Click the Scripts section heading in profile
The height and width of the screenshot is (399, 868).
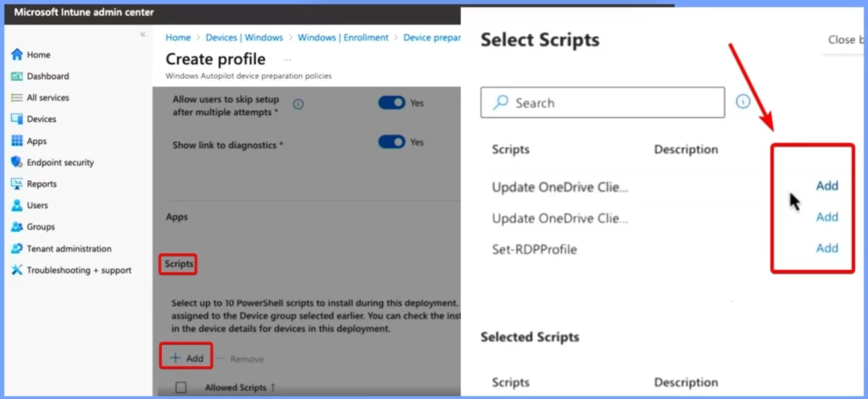(179, 264)
